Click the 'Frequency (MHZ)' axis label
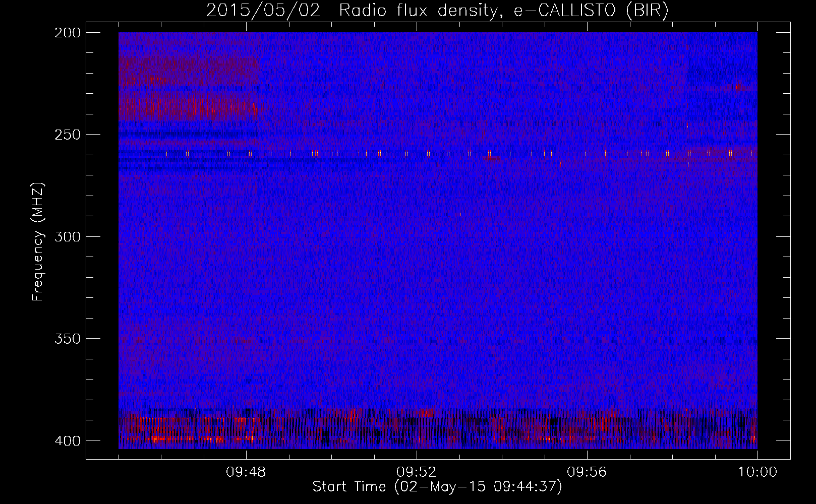This screenshot has height=504, width=816. pyautogui.click(x=38, y=242)
